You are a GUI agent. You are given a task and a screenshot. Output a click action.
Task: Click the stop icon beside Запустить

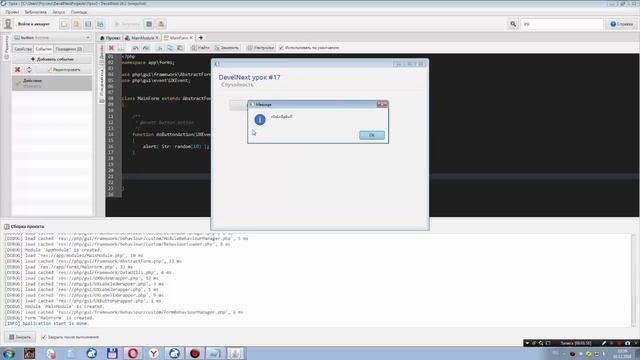point(149,24)
